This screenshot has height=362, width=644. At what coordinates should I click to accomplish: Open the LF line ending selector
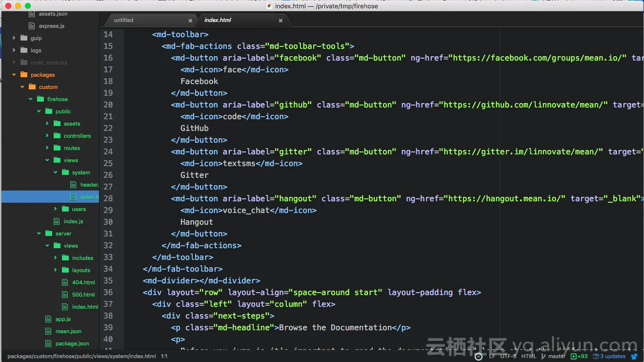coord(492,357)
